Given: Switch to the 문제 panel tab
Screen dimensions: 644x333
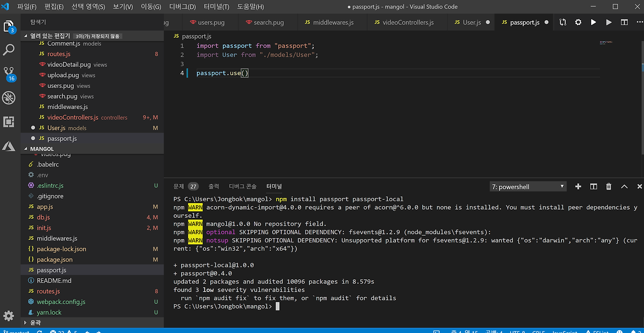Looking at the screenshot, I should coord(179,187).
